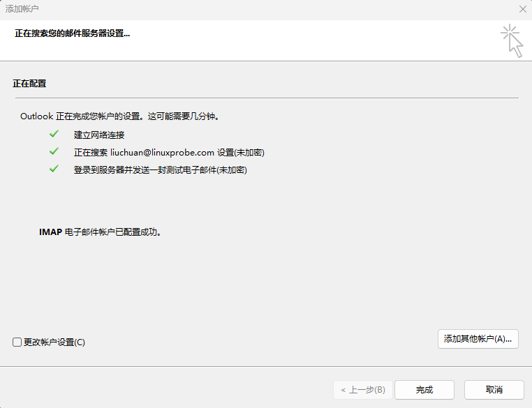The width and height of the screenshot is (532, 408).
Task: Click 完成 to finish account setup
Action: tap(424, 390)
